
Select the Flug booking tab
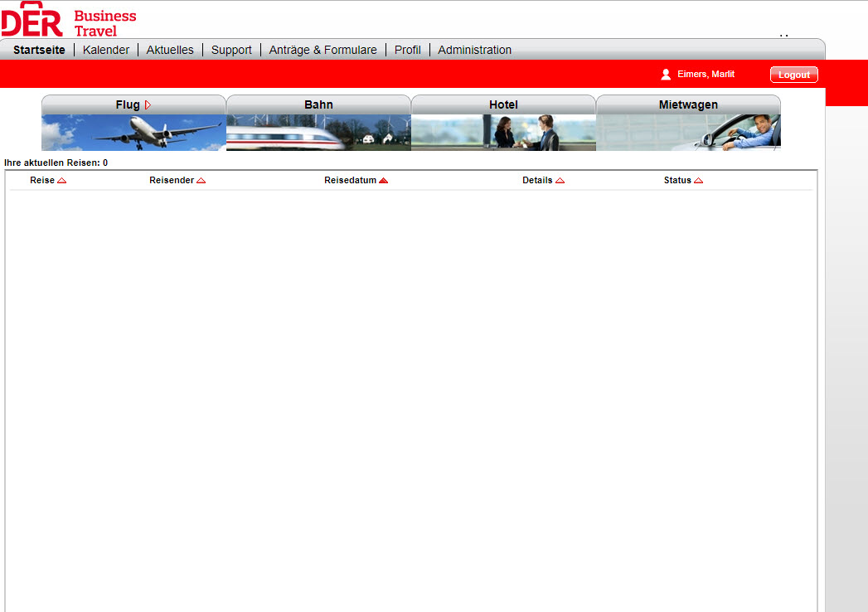pyautogui.click(x=133, y=104)
